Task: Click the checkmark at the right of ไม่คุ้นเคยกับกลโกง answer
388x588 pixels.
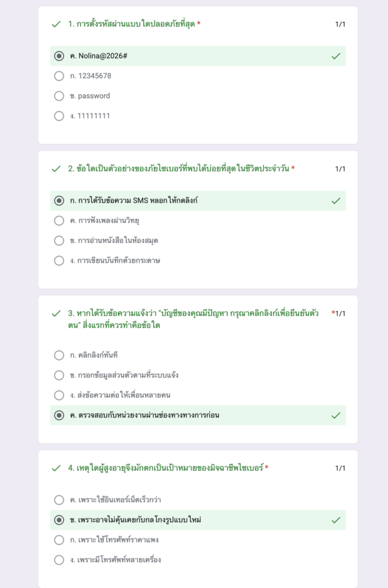Action: (336, 520)
